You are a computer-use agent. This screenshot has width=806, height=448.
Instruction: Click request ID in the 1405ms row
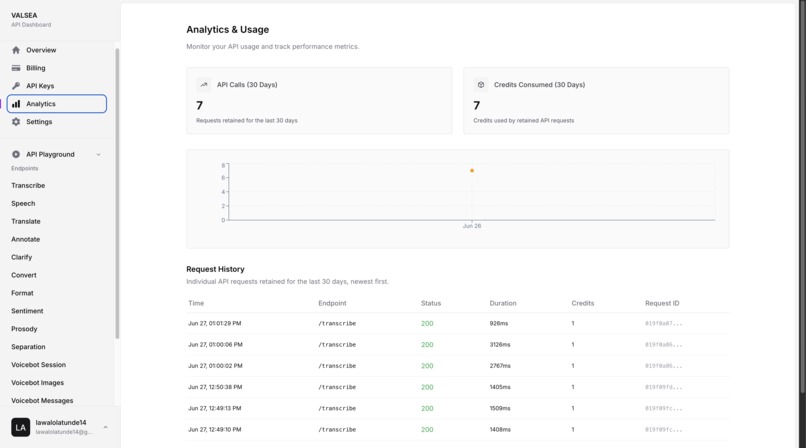point(664,387)
